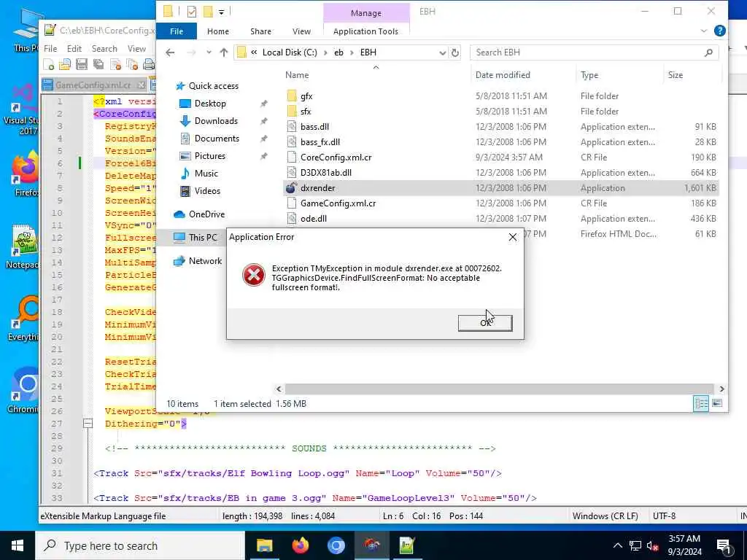The height and width of the screenshot is (560, 747).
Task: Click the Close file icon in Notepad++ toolbar
Action: point(115,64)
